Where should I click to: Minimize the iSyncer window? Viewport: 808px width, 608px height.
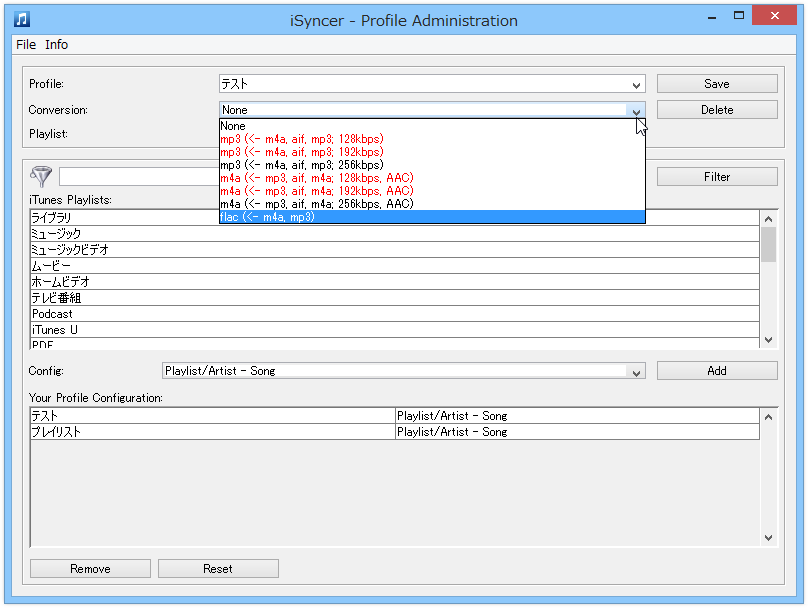tap(712, 16)
